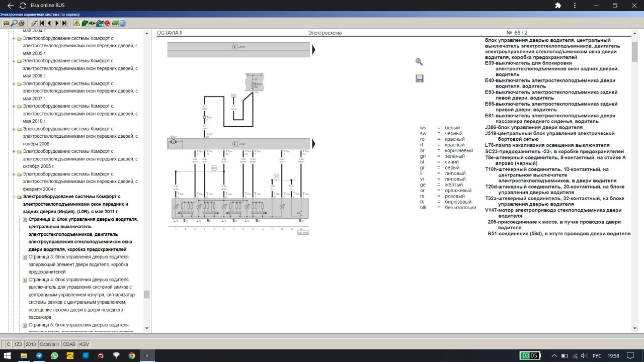Click the № 66 / 2 page number
644x362 pixels.
click(517, 33)
